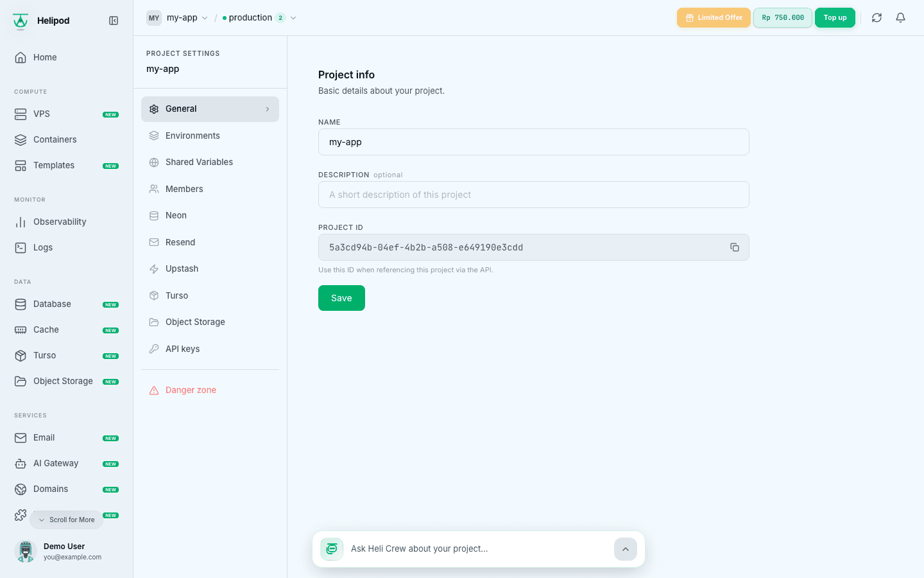This screenshot has width=924, height=578.
Task: Click the Object Storage folder icon in the main sidebar
Action: point(21,381)
